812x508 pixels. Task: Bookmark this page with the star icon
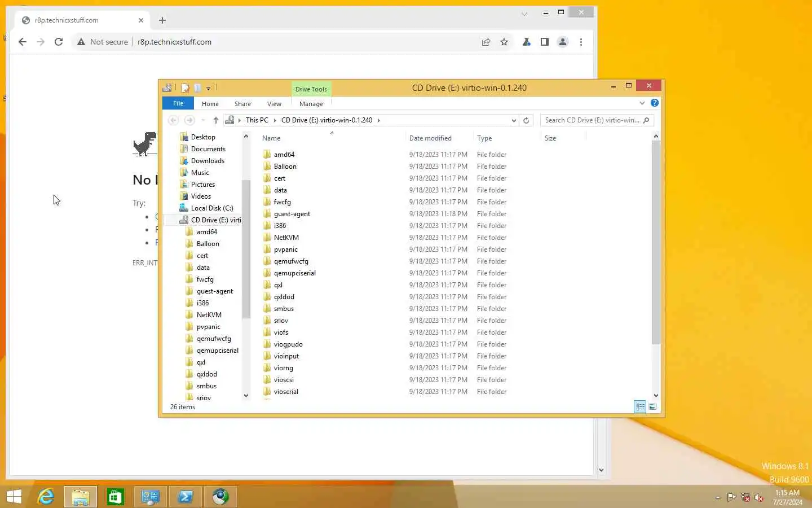point(504,42)
